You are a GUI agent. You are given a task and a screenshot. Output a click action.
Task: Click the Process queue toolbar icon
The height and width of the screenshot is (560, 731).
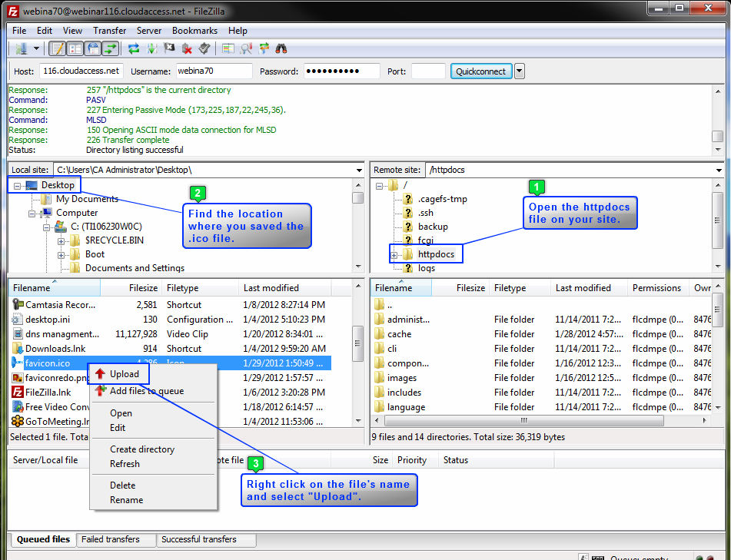coord(151,48)
